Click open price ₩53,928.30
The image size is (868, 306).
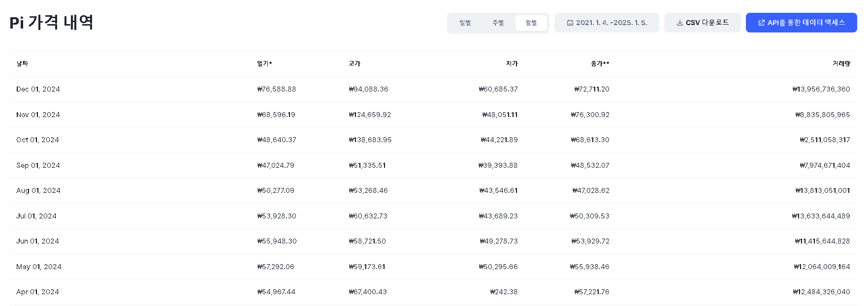tap(277, 216)
